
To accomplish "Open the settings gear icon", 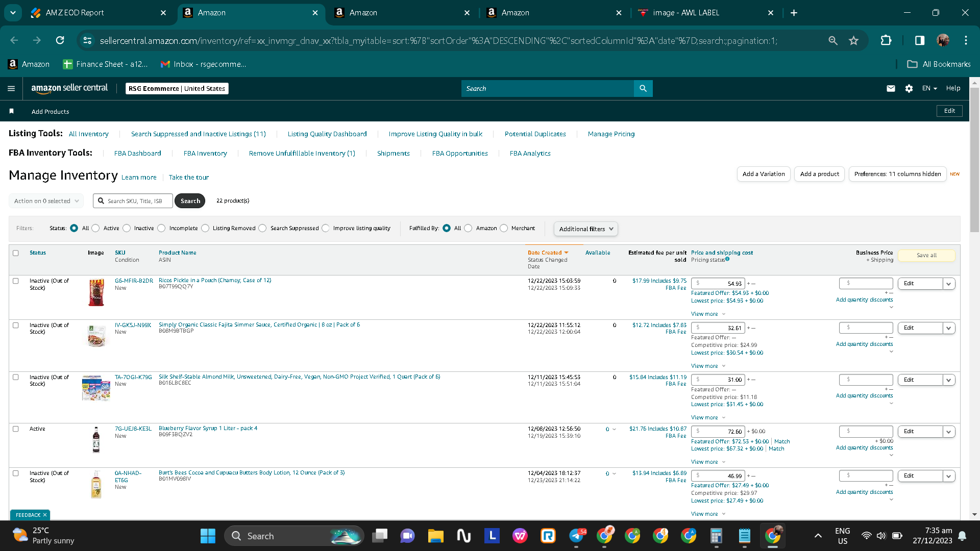I will tap(909, 88).
